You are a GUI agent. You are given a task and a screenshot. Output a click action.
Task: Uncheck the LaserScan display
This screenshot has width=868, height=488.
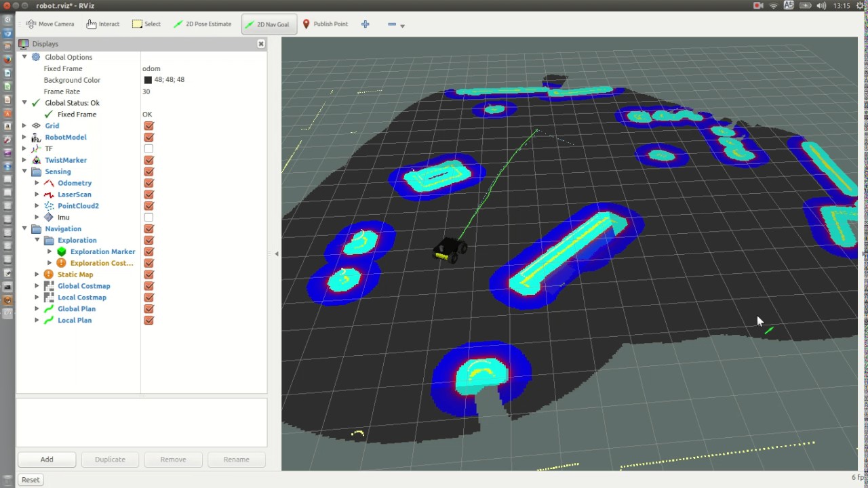(149, 195)
